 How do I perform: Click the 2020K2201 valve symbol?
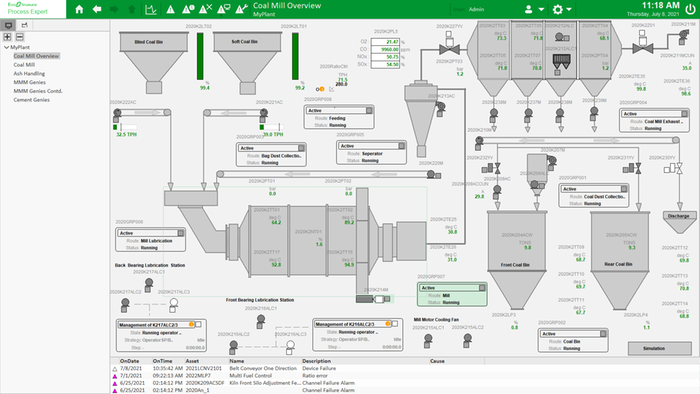[x=642, y=43]
